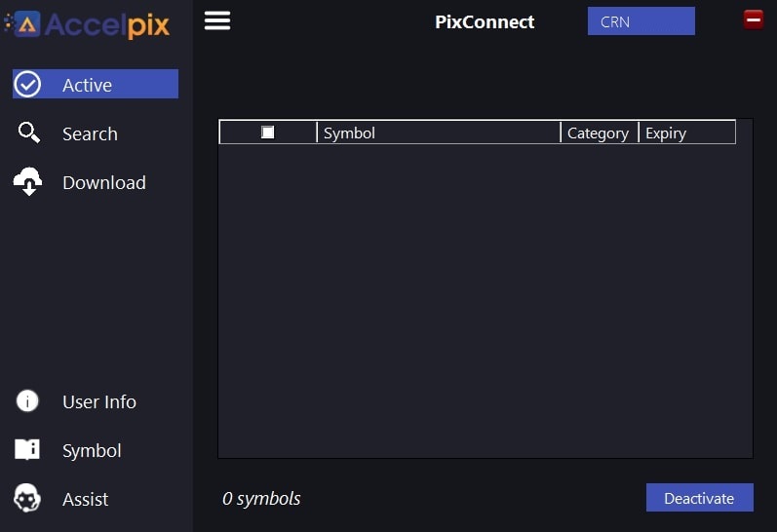Toggle the select-all symbols checkbox

click(267, 133)
